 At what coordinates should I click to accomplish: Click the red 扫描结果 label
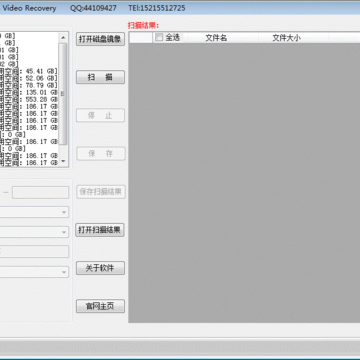tap(144, 25)
